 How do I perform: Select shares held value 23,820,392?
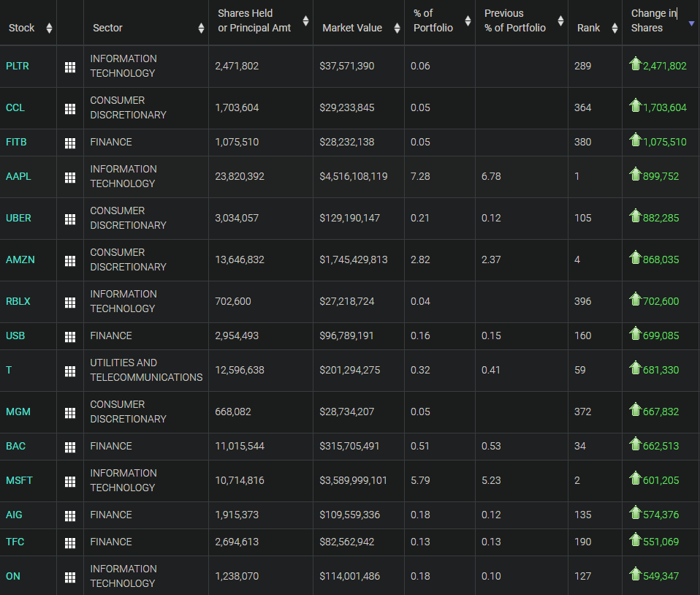pos(240,176)
